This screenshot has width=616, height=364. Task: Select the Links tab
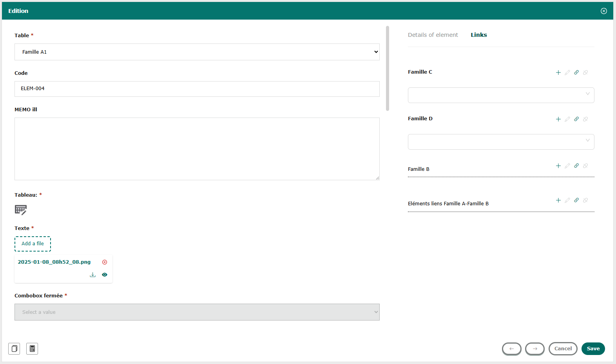tap(478, 35)
